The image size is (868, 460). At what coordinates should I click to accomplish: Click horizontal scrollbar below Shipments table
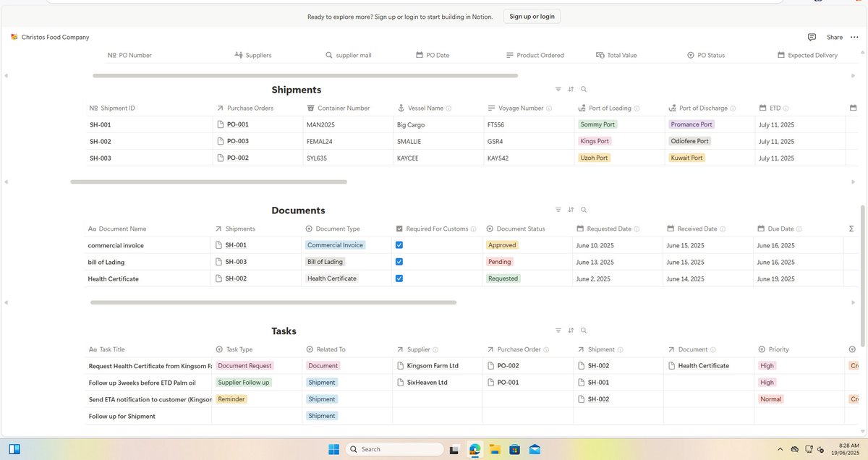tap(208, 182)
